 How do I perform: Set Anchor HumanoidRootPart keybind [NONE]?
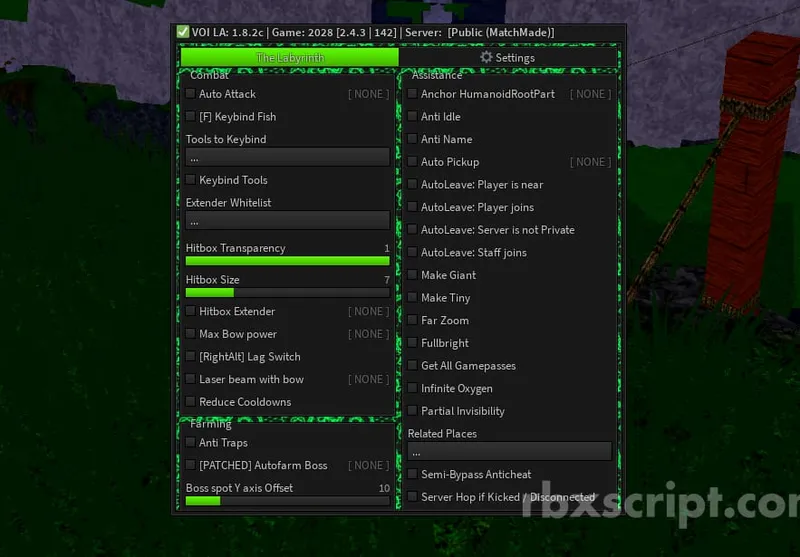tap(590, 94)
